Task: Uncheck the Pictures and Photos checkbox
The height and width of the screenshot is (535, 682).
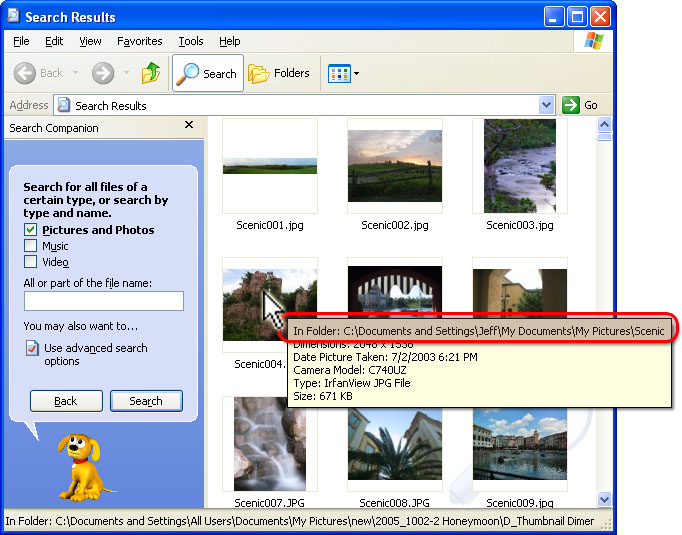Action: 31,230
